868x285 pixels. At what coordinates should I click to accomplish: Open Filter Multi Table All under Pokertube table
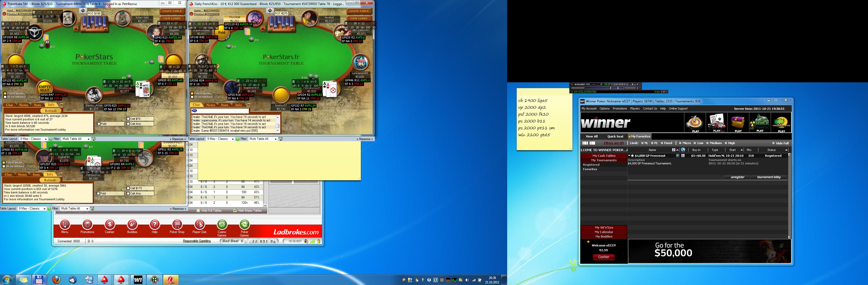pyautogui.click(x=76, y=139)
